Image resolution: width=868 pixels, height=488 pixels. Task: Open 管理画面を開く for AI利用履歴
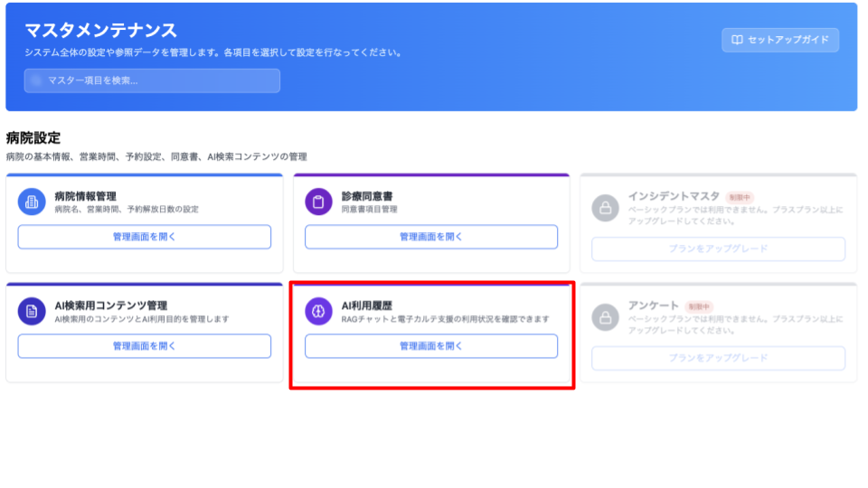pyautogui.click(x=431, y=346)
